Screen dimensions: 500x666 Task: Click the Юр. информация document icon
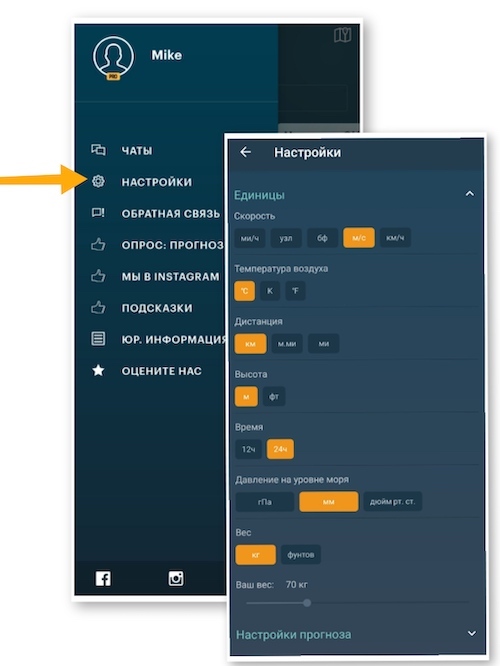click(x=98, y=339)
